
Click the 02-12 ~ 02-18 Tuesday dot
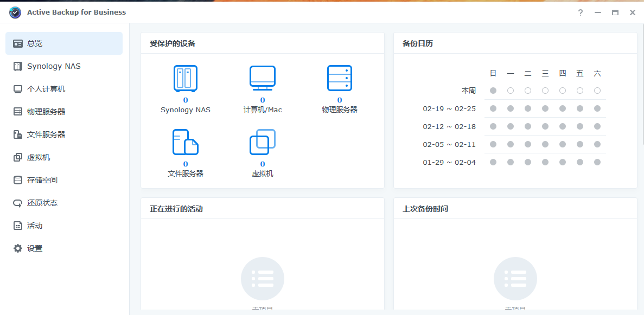click(528, 126)
